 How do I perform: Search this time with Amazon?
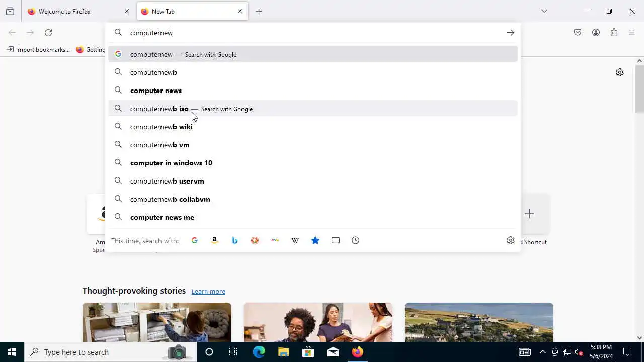[215, 240]
